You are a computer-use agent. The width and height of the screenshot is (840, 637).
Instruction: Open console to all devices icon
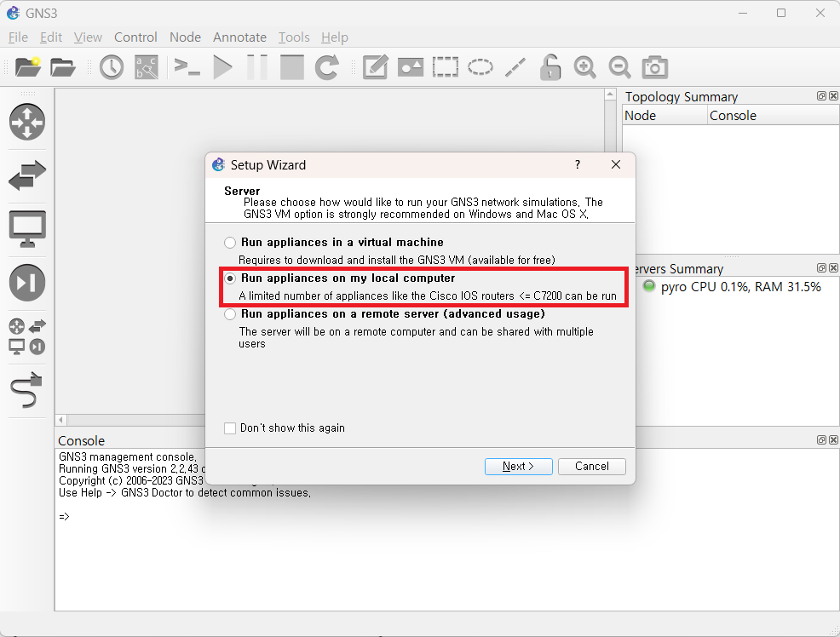pyautogui.click(x=187, y=67)
